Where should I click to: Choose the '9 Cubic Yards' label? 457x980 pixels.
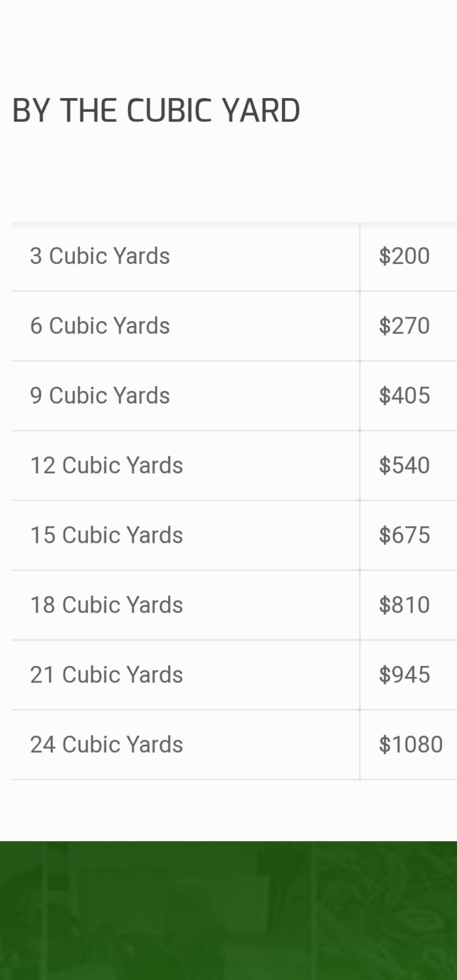(100, 396)
